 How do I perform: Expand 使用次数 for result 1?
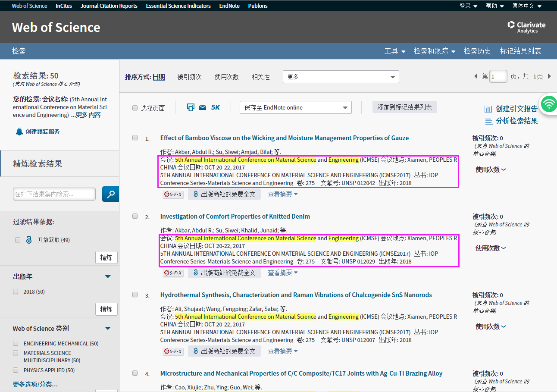tap(491, 169)
